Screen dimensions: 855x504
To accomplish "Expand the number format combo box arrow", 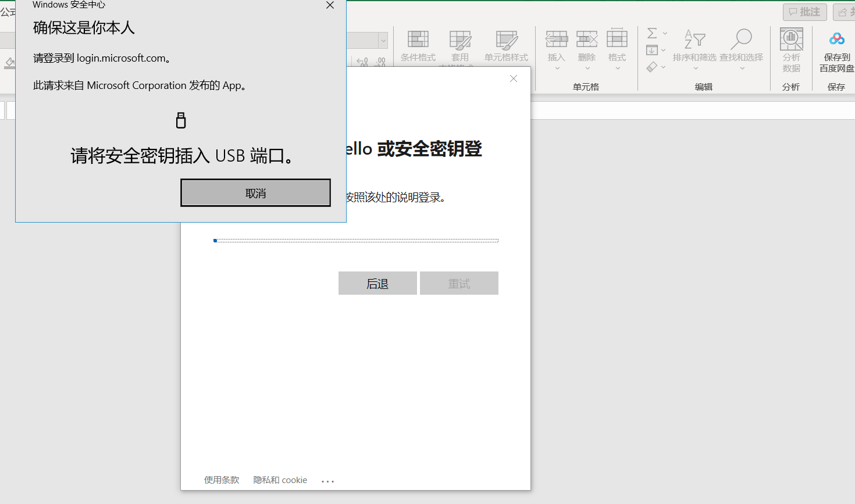I will tap(383, 40).
